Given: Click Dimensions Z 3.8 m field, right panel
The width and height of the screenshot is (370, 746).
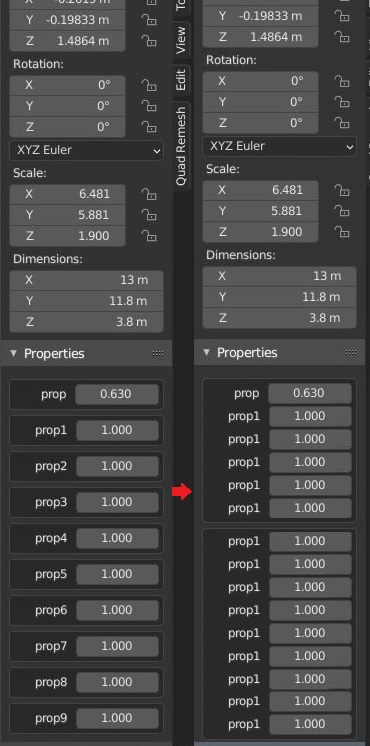Looking at the screenshot, I should tap(280, 318).
